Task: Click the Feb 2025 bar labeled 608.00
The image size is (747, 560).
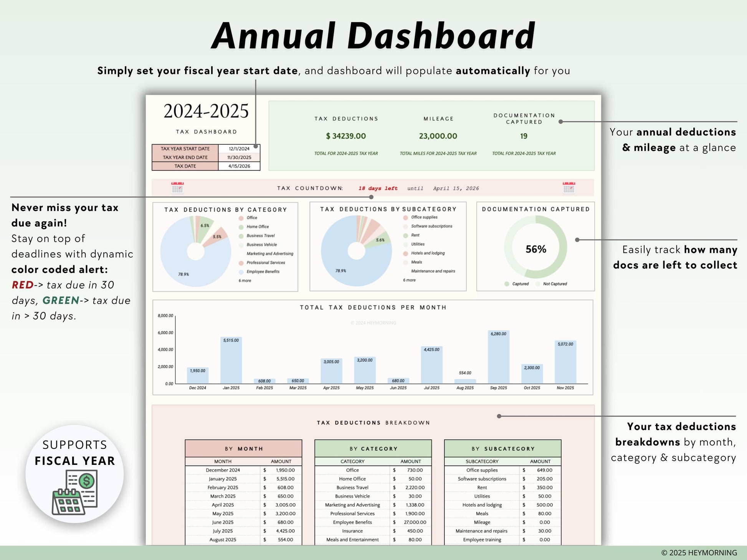Action: pyautogui.click(x=264, y=381)
